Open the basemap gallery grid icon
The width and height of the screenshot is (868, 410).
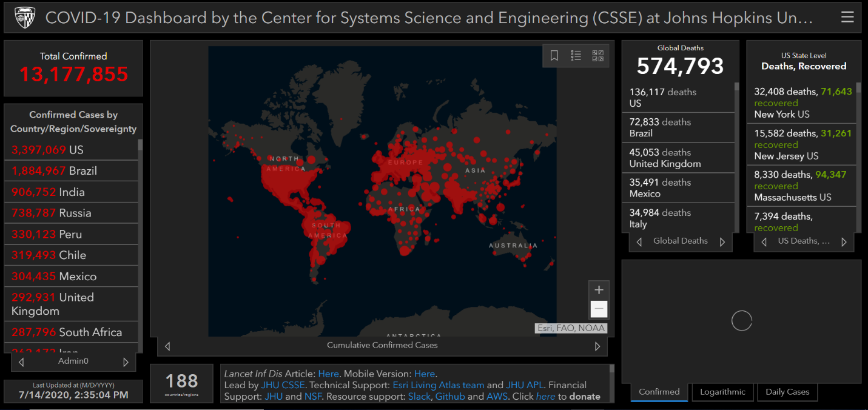pyautogui.click(x=597, y=56)
